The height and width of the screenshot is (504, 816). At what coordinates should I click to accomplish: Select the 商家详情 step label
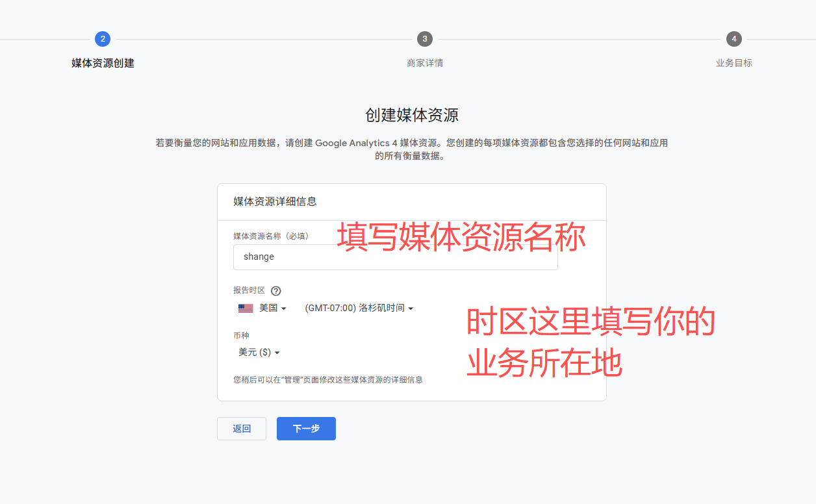pos(425,63)
